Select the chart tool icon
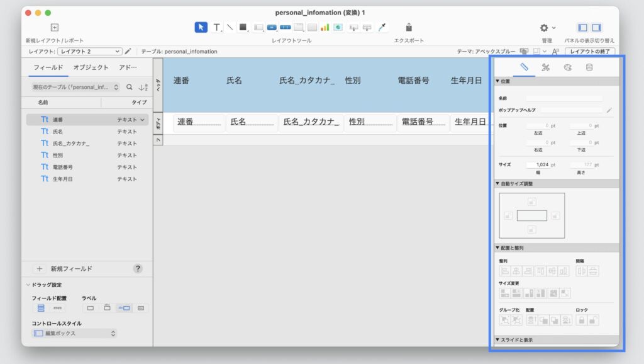Screen dimensions: 644x364 325,27
